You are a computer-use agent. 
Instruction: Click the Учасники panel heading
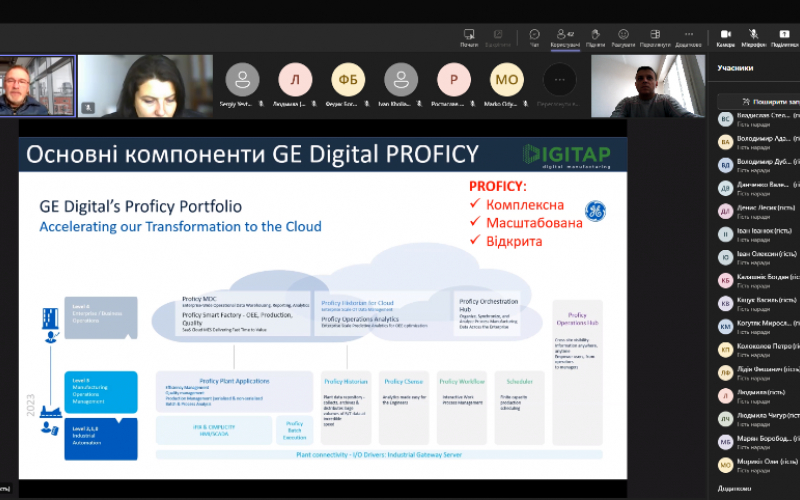point(735,68)
